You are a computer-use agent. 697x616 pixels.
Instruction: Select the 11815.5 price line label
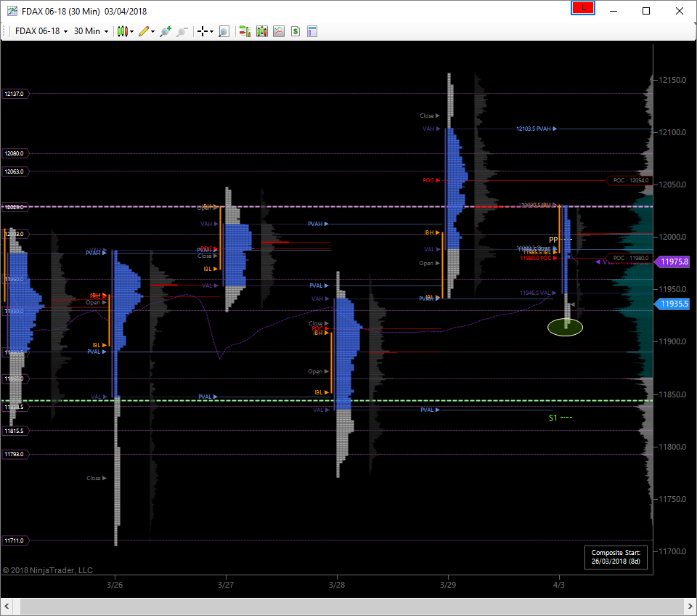coord(15,431)
